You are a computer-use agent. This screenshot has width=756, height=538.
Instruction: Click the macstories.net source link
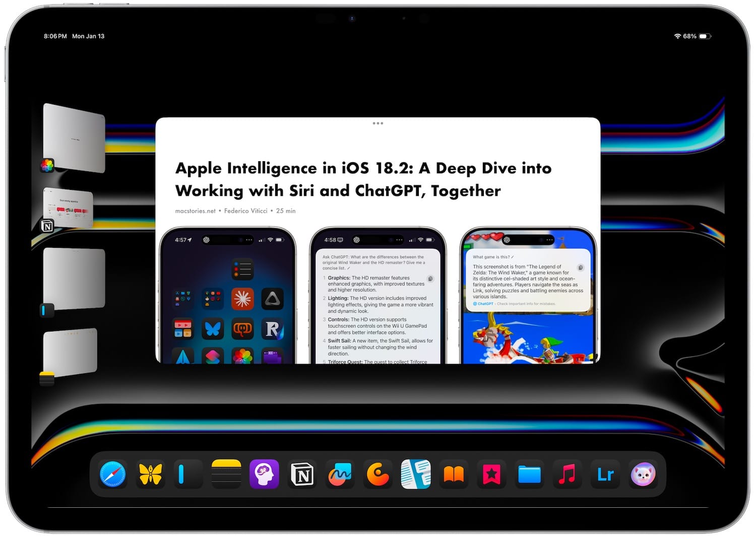pos(195,211)
